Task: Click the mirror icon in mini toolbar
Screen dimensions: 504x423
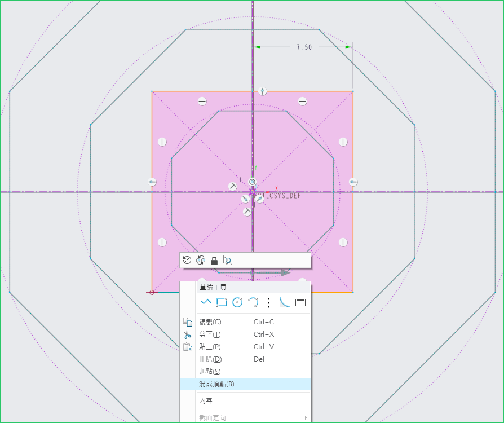Action: [x=201, y=260]
